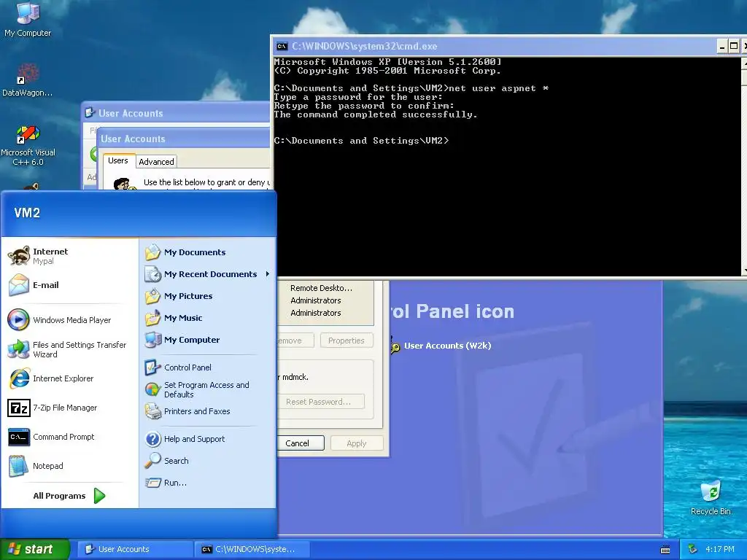Screen dimensions: 747x560
Task: Open My Computer desktop icon
Action: [28, 19]
